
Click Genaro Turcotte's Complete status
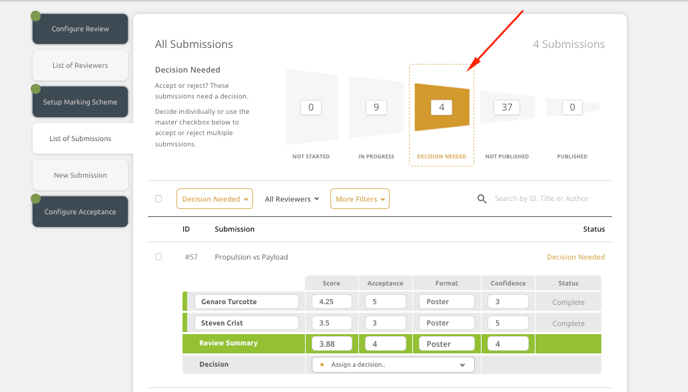(x=568, y=302)
